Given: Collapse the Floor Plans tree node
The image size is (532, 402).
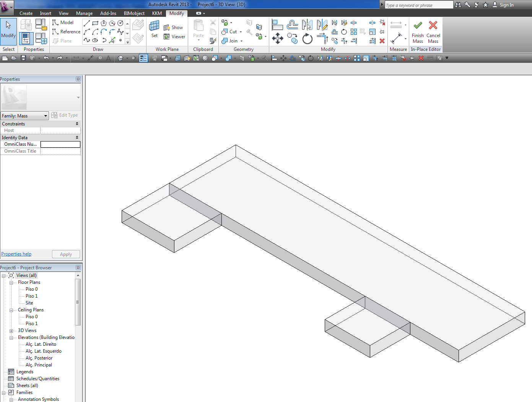Looking at the screenshot, I should (x=11, y=283).
